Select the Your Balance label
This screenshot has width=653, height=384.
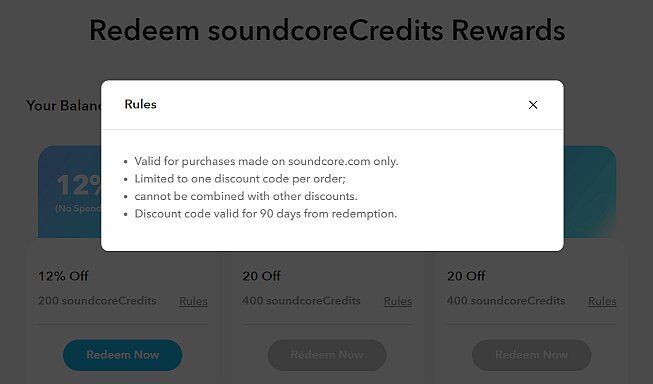[63, 105]
